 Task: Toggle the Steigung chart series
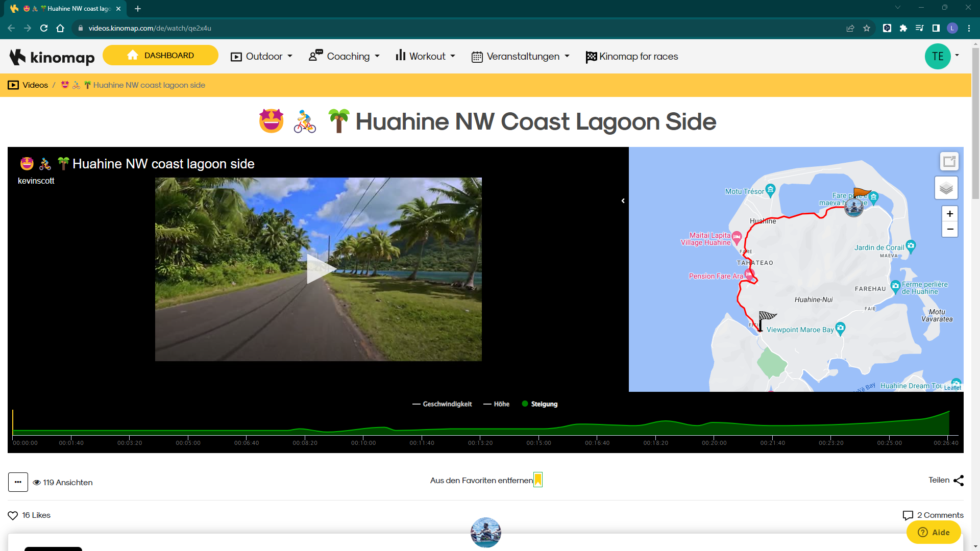coord(540,404)
